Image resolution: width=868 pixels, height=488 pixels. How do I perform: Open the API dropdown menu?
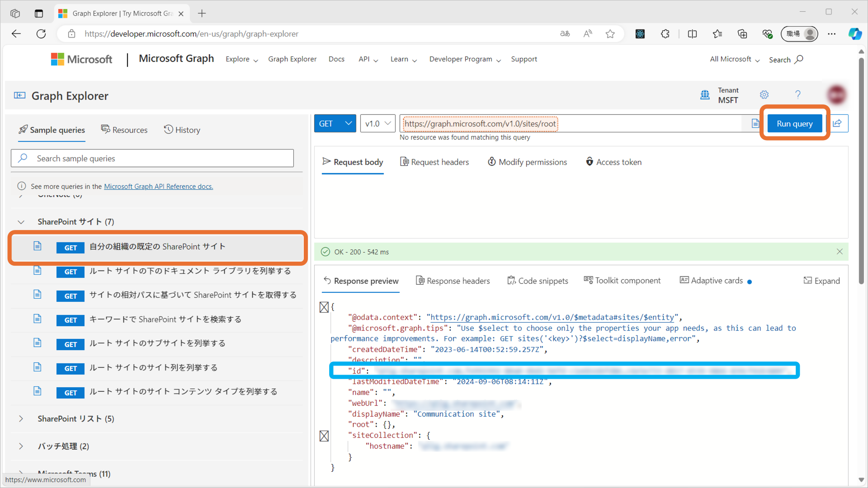pos(368,59)
